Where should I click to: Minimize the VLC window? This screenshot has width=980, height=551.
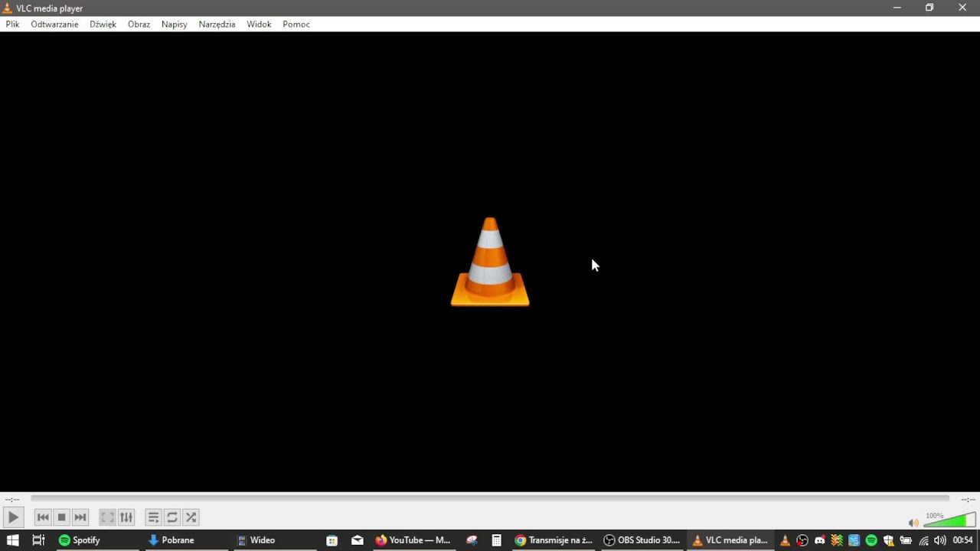point(897,8)
